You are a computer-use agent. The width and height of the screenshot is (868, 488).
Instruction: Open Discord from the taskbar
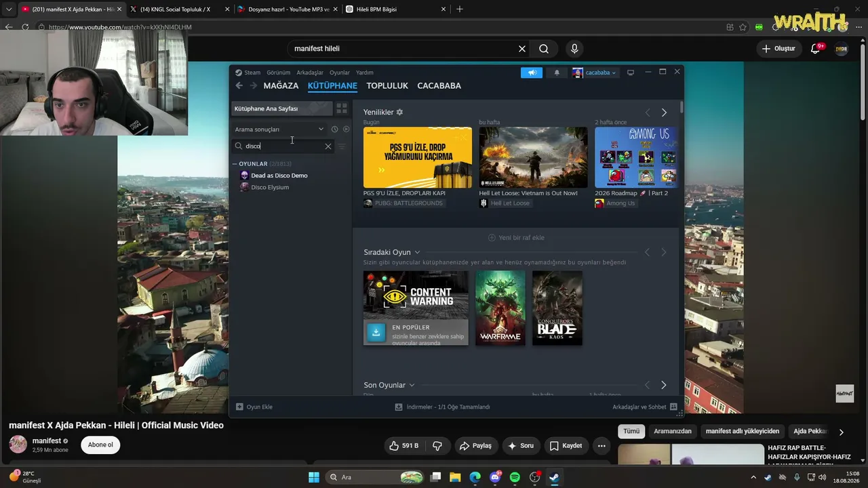click(495, 477)
